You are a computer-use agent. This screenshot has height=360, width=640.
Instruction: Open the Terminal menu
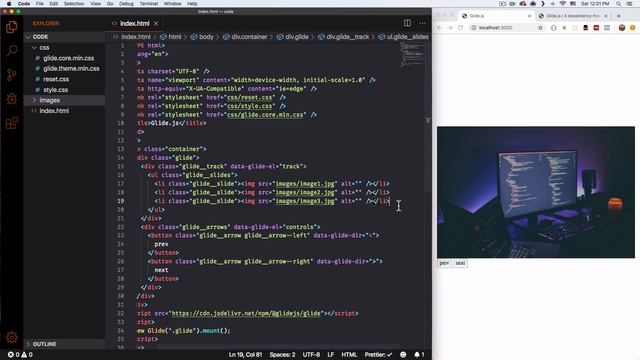coord(149,4)
